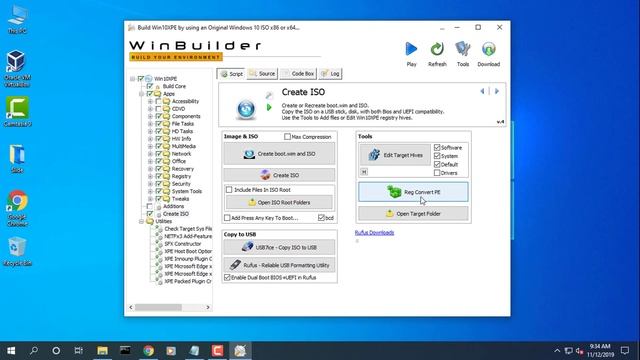Click the Open Target Folder button
The image size is (640, 360).
pos(413,214)
